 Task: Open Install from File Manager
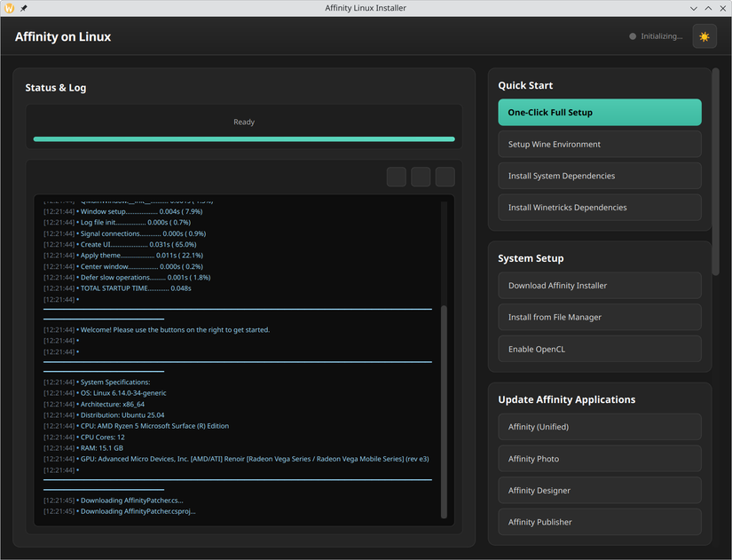coord(599,317)
